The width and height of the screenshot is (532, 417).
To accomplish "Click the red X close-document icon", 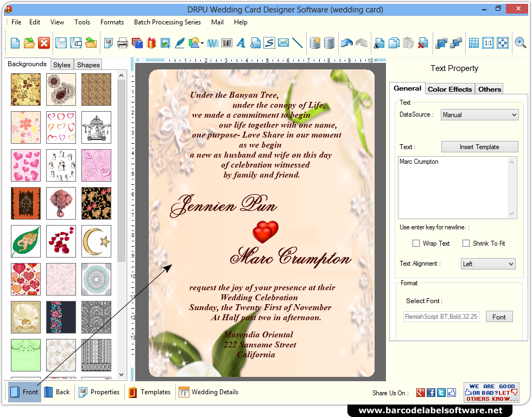I will [x=44, y=43].
